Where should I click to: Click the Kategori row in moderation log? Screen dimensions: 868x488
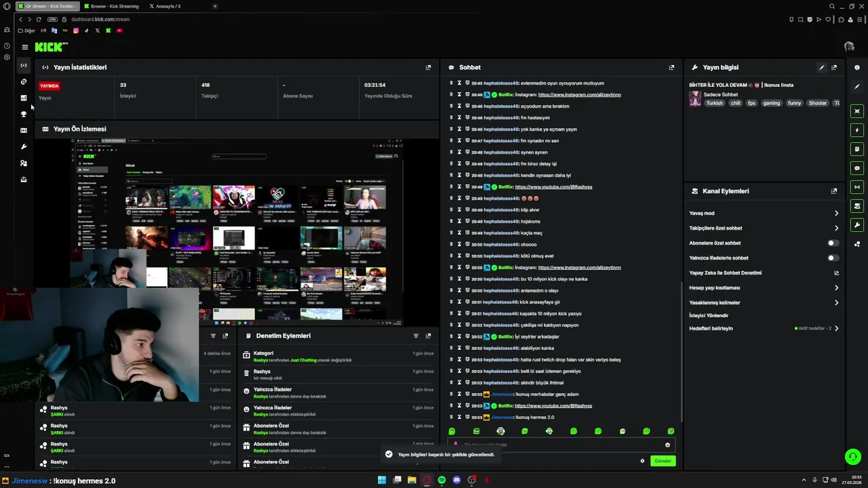338,356
